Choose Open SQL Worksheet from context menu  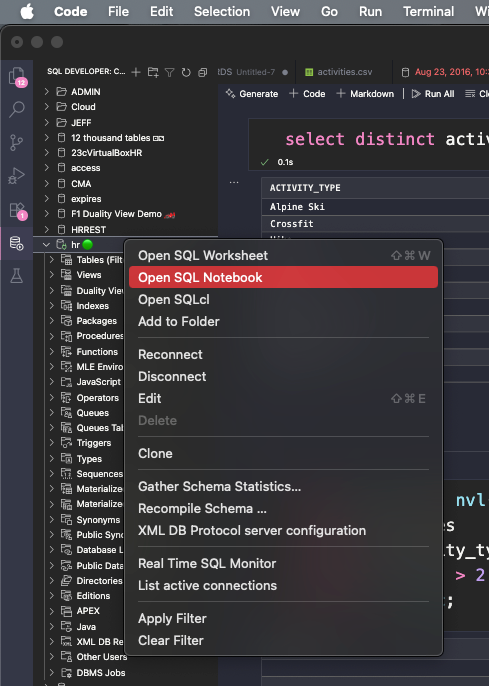pos(283,256)
